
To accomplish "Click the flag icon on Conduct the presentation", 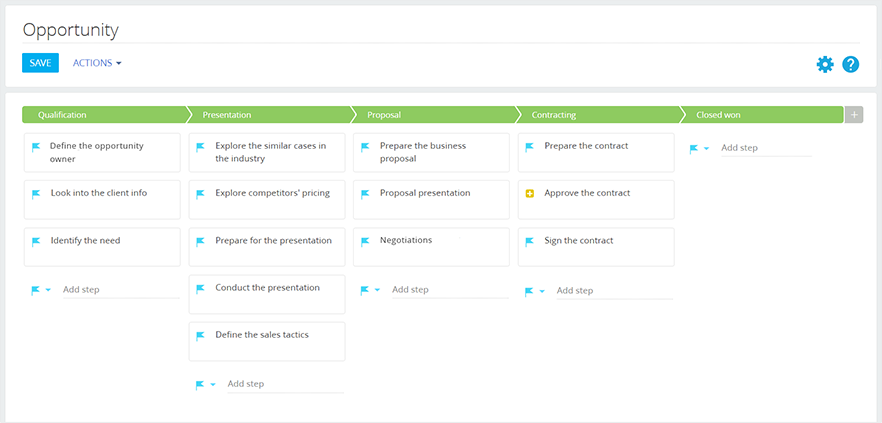I will click(200, 289).
